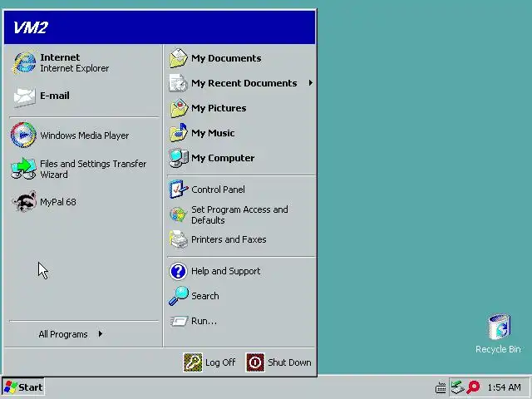This screenshot has width=532, height=399.
Task: Click the network connection tray icon
Action: [457, 387]
